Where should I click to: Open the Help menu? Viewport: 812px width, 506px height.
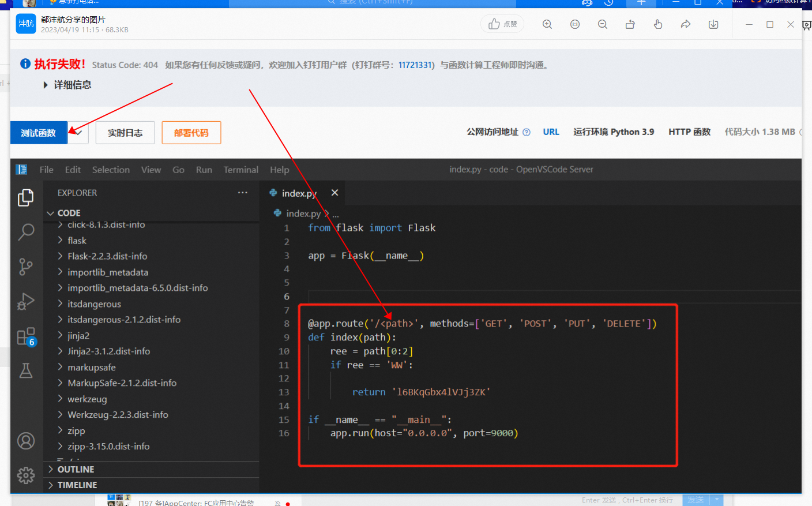tap(280, 170)
